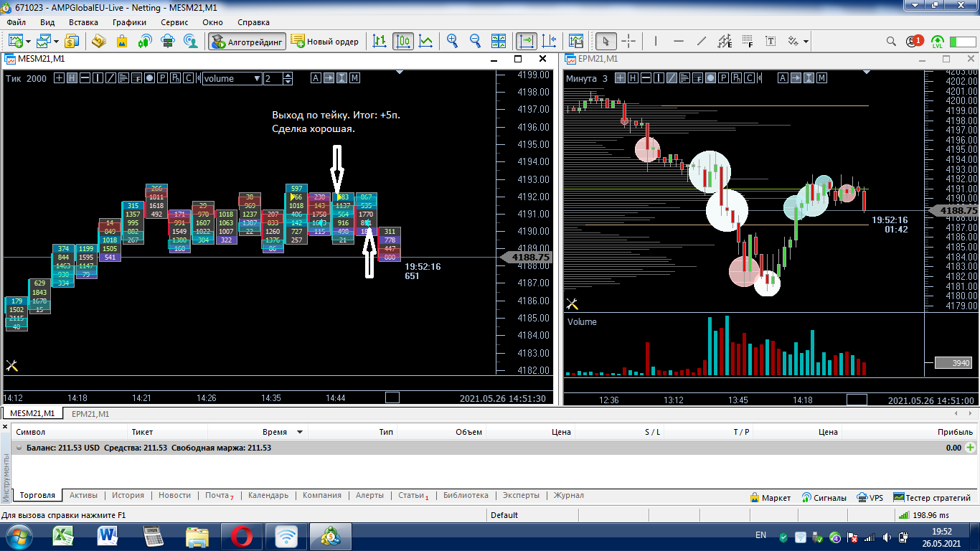Toggle the M button in EPM21 chart panel
Viewport: 980px width, 551px height.
(822, 78)
